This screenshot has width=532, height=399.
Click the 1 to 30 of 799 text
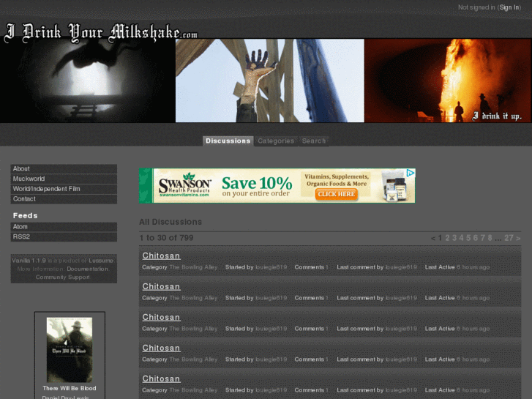pos(166,238)
